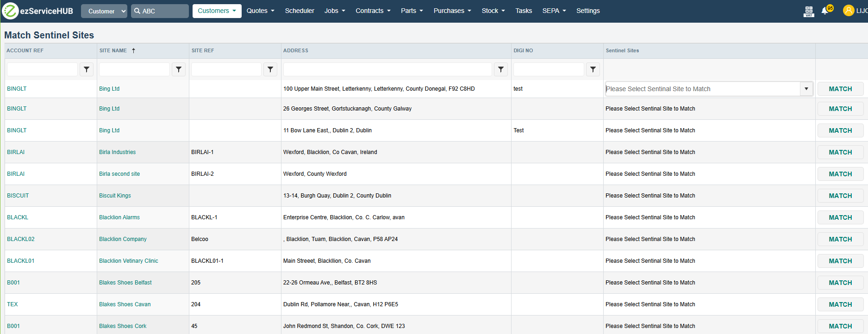Screen dimensions: 868x334
Task: Expand the Parts menu
Action: 412,11
